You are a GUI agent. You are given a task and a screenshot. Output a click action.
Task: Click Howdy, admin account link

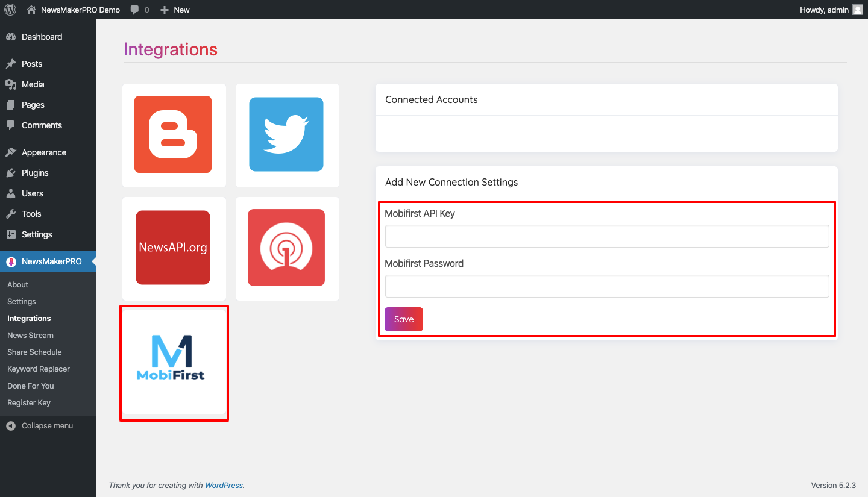click(x=824, y=10)
